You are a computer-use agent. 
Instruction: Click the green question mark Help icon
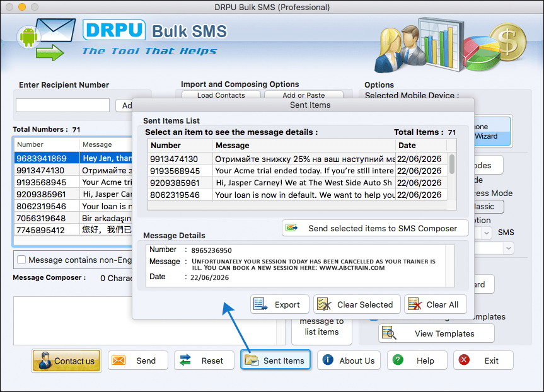click(x=398, y=360)
